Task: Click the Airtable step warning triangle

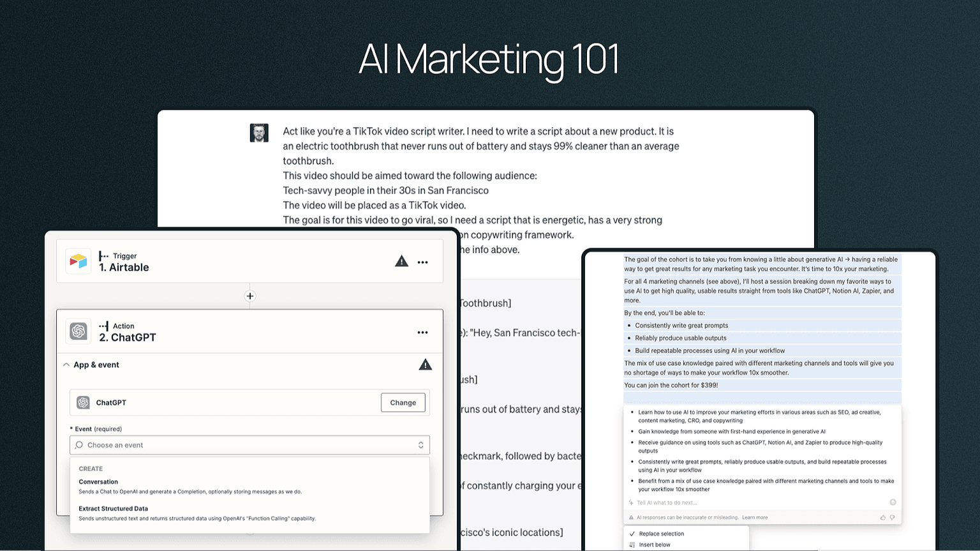Action: (x=401, y=261)
